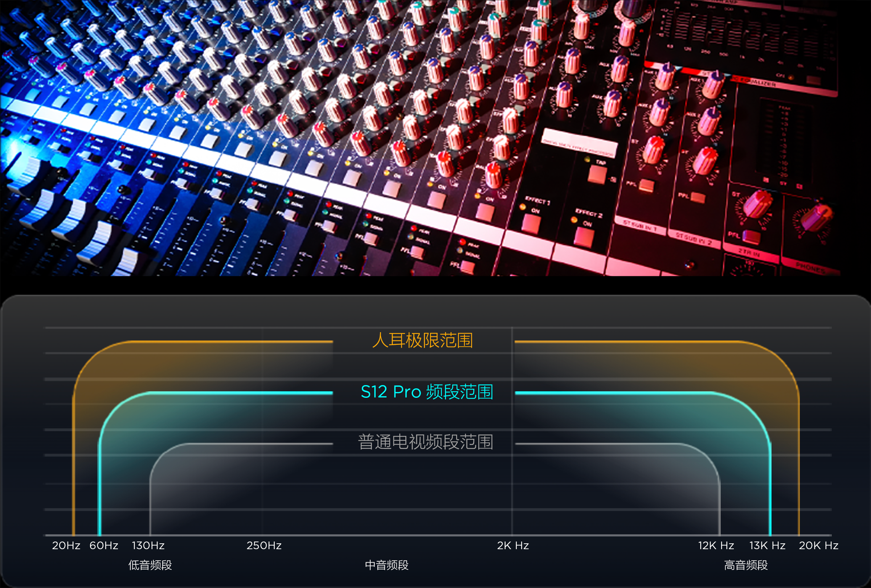This screenshot has height=588, width=871.
Task: Select the 高音频段 caption
Action: 745,565
